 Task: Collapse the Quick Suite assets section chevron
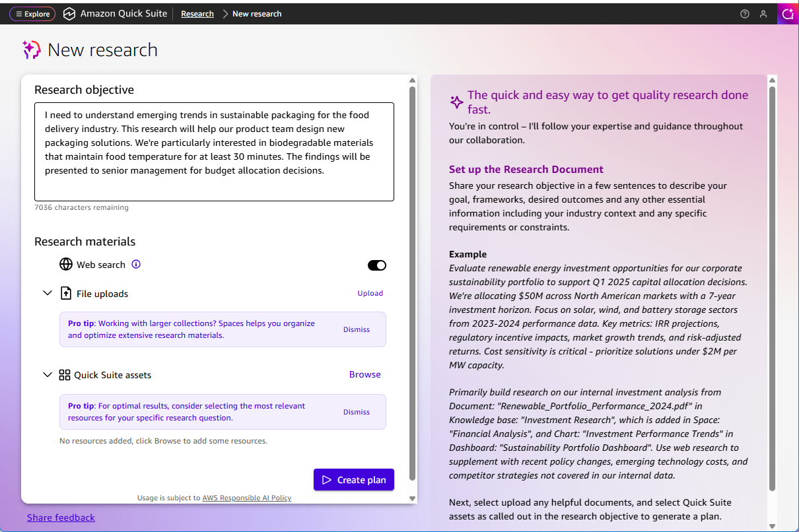(x=48, y=375)
